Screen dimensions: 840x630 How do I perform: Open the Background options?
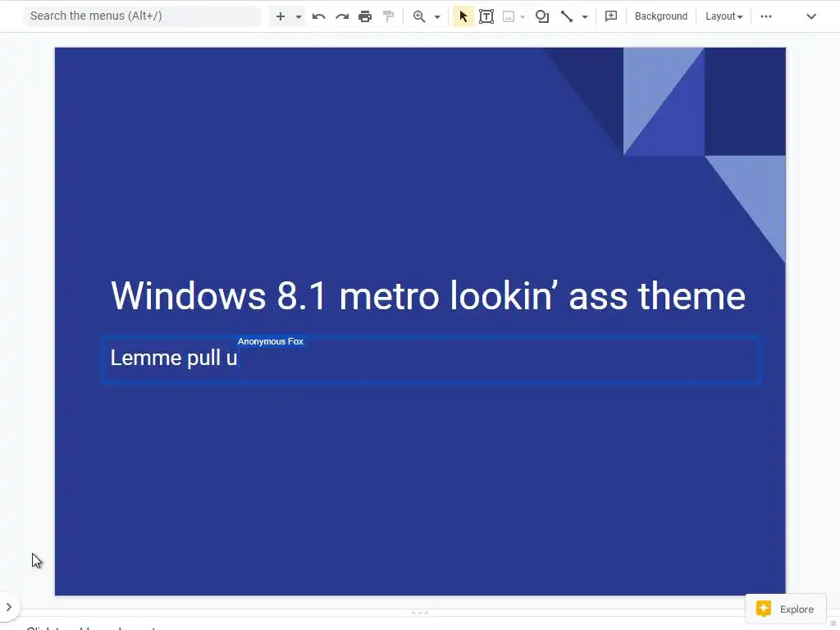(x=661, y=16)
